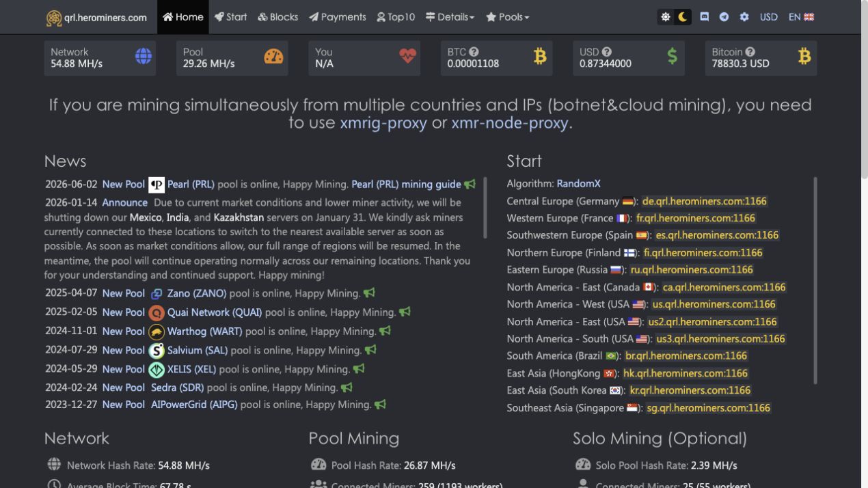Click the Pool speedometer icon
This screenshot has height=488, width=868.
pyautogui.click(x=273, y=57)
